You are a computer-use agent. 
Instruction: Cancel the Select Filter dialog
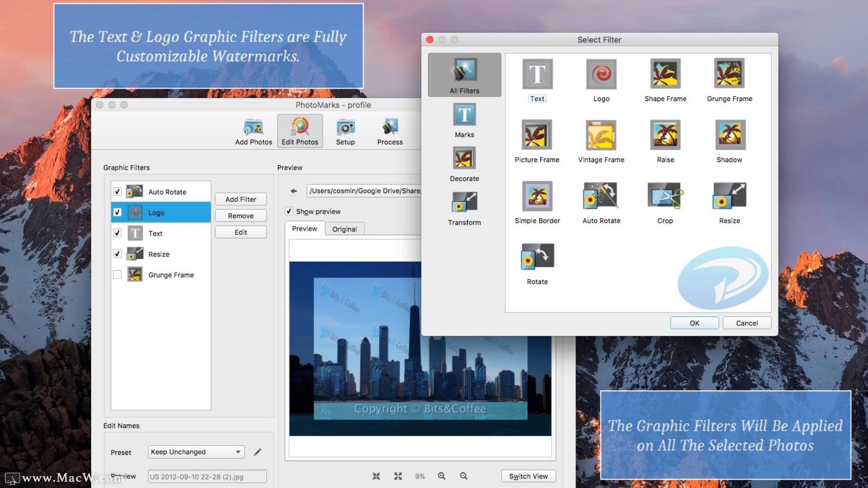pyautogui.click(x=747, y=323)
